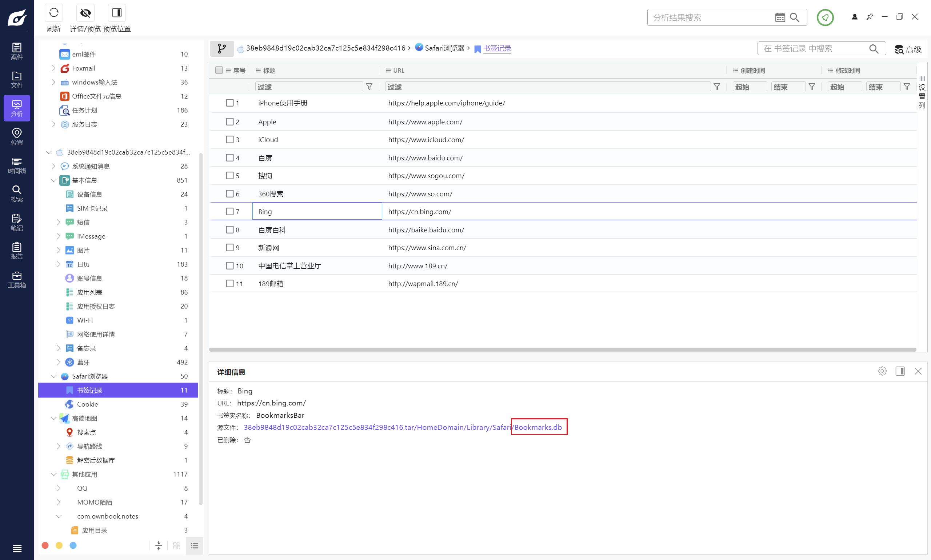Image resolution: width=931 pixels, height=560 pixels.
Task: Close the 详细信息 panel
Action: [x=918, y=371]
